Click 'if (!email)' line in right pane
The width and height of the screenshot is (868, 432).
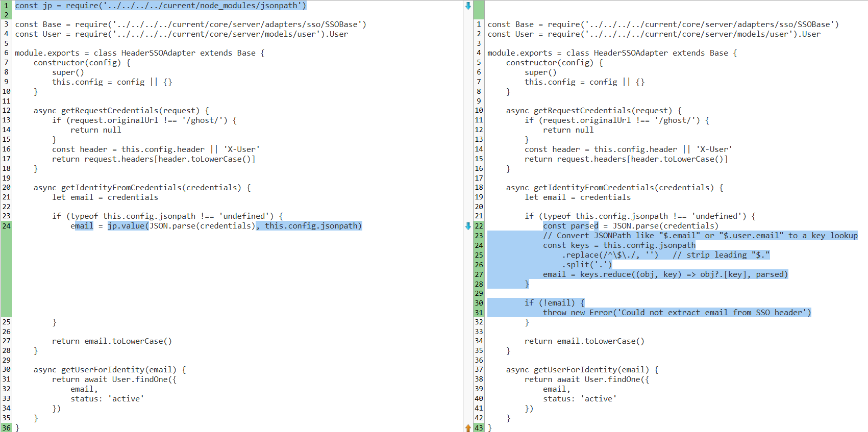pyautogui.click(x=554, y=303)
